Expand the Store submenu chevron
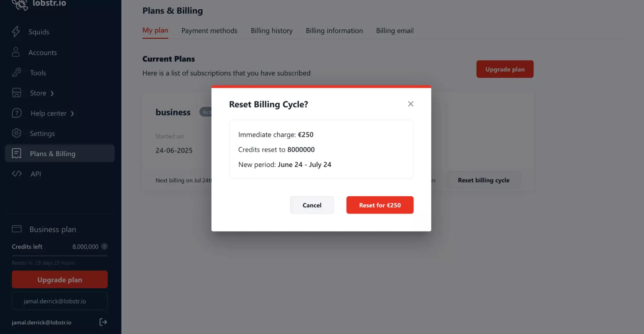 click(x=52, y=93)
